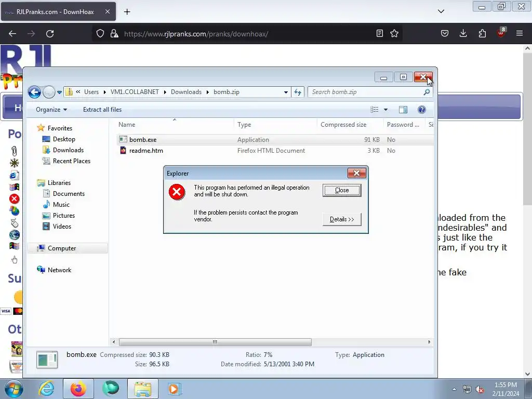
Task: Open the Organize menu
Action: tap(51, 110)
